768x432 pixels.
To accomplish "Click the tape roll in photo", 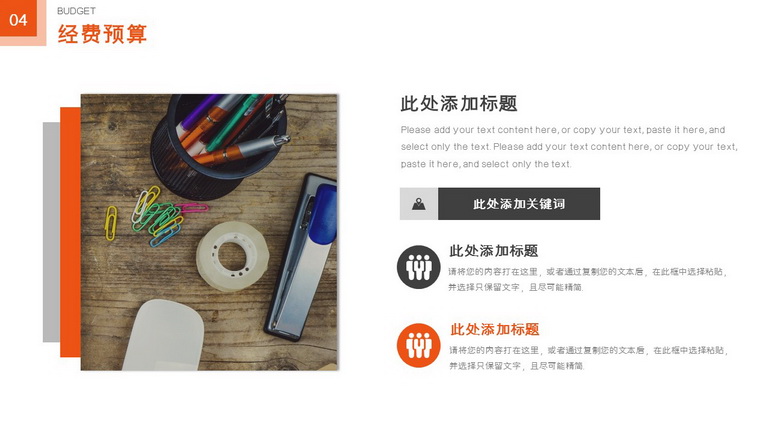I will tap(233, 255).
